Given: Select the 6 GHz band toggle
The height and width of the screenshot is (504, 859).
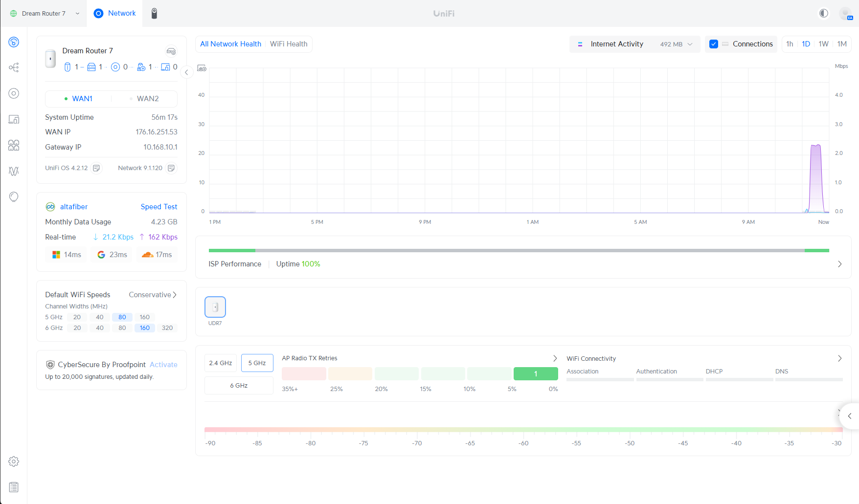Looking at the screenshot, I should [239, 386].
